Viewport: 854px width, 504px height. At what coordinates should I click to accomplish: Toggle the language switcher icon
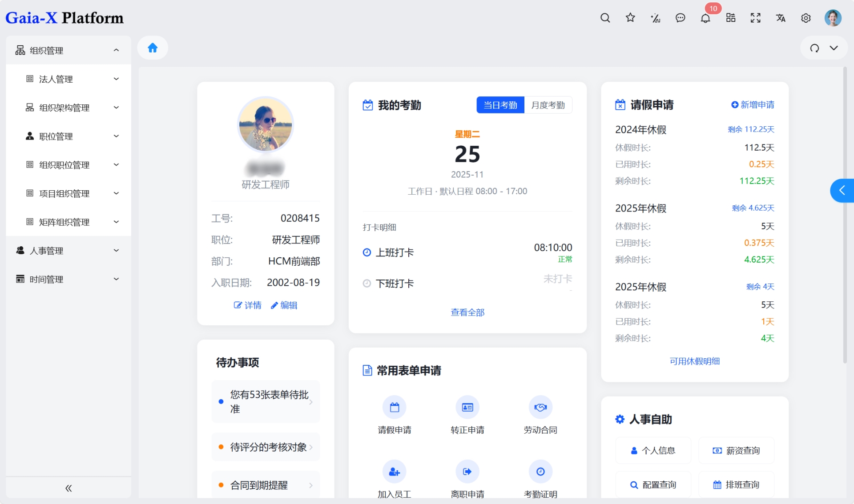tap(781, 18)
